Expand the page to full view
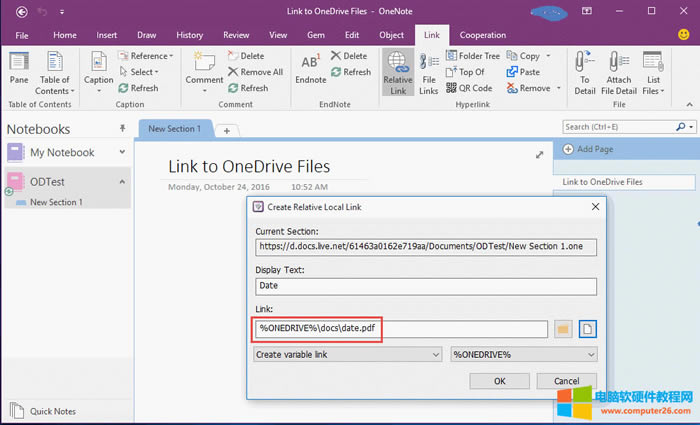The height and width of the screenshot is (425, 700). coord(540,155)
